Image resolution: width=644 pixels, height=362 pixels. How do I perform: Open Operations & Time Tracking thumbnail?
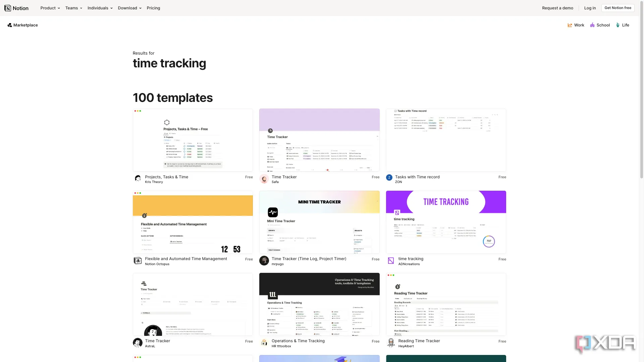click(319, 304)
